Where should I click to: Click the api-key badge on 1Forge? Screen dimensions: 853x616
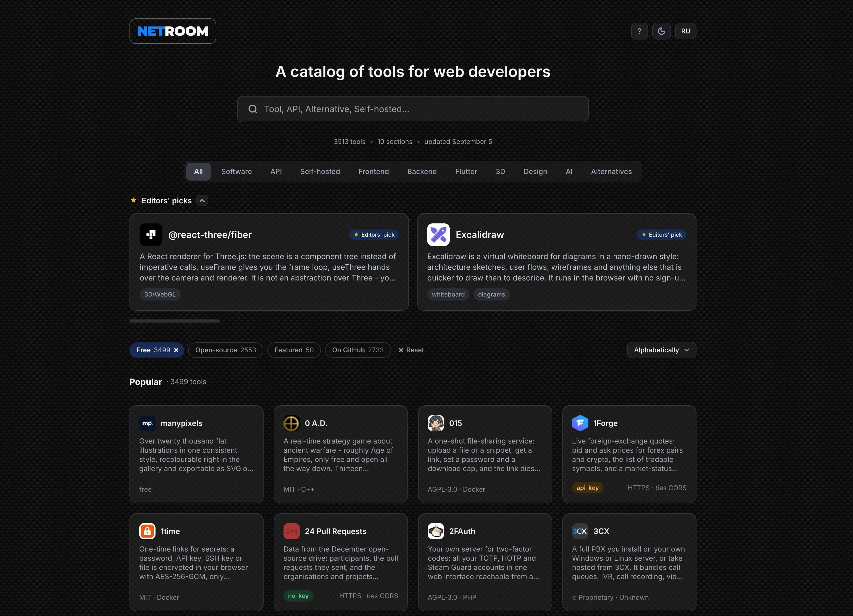[x=587, y=487]
